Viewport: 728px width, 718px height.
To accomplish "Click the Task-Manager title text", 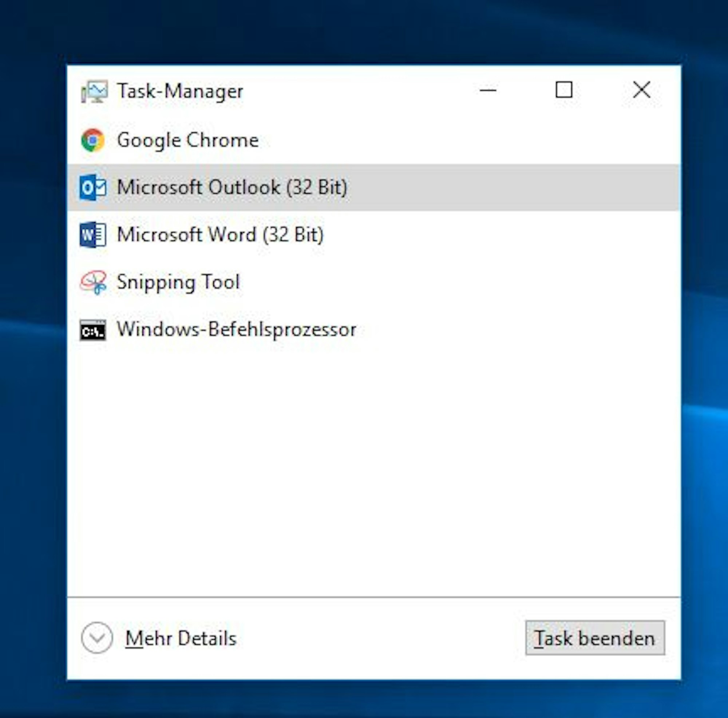I will tap(180, 91).
